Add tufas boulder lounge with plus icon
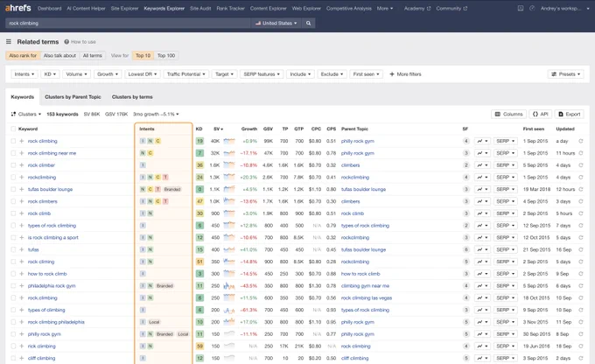This screenshot has height=364, width=595. point(22,189)
